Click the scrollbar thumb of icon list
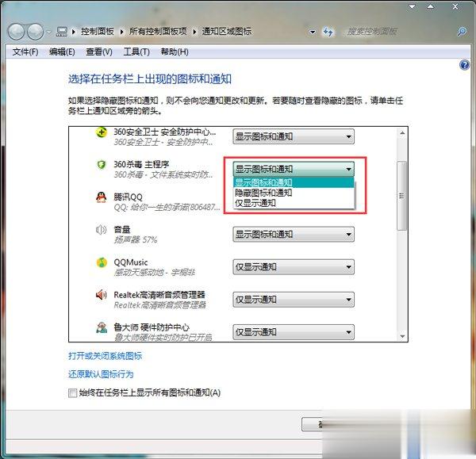Screen dimensions: 476x459 point(402,196)
